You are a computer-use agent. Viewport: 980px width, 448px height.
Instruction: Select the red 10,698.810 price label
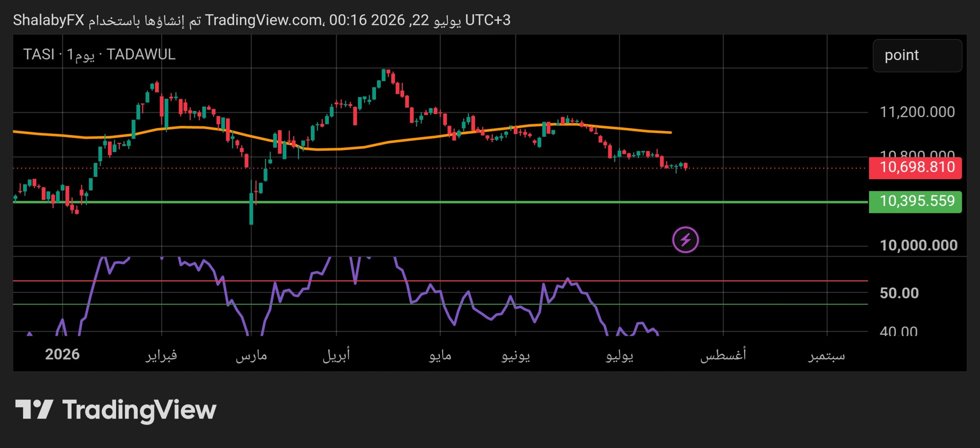(x=915, y=168)
